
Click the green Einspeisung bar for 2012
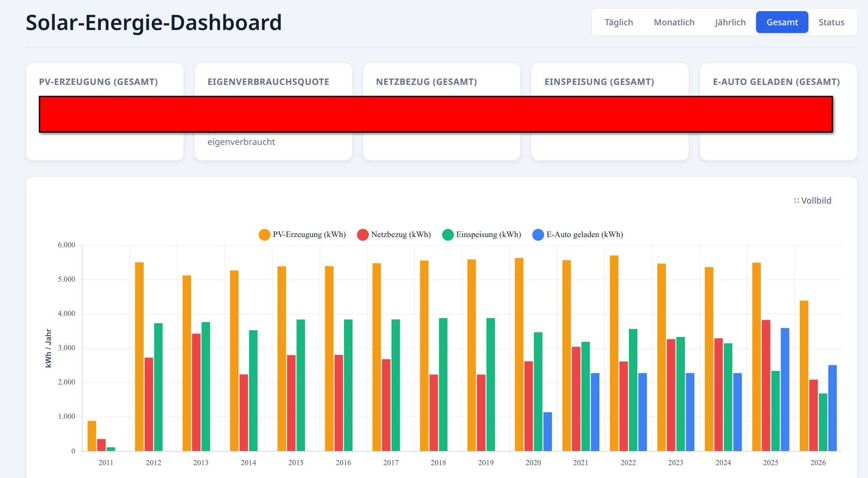click(158, 387)
